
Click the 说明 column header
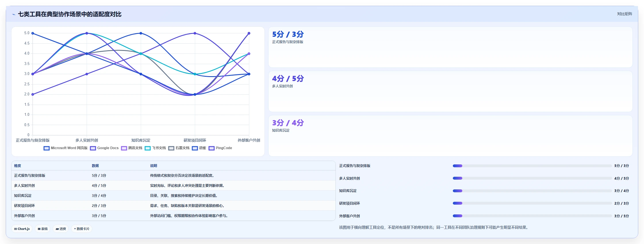coord(154,166)
